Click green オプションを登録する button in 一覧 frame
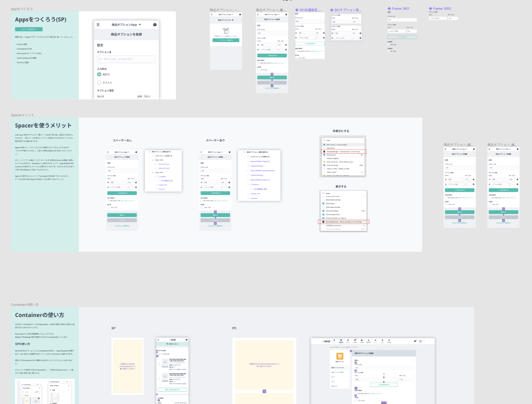This screenshot has width=532, height=404. tap(226, 40)
